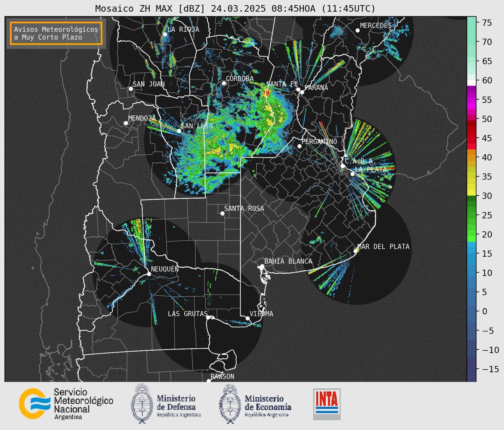Click the 11:45UTC time in the title
Viewport: 504px width, 430px height.
coord(348,9)
